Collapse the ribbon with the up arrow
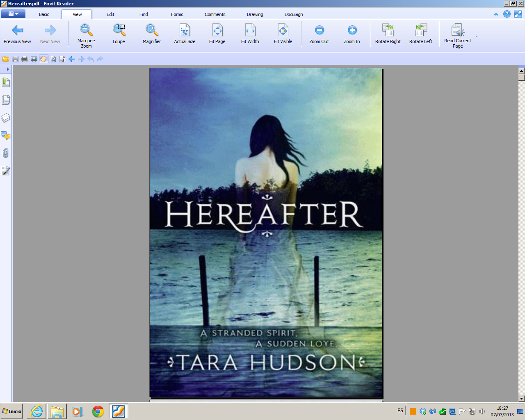The image size is (525, 420). [496, 14]
